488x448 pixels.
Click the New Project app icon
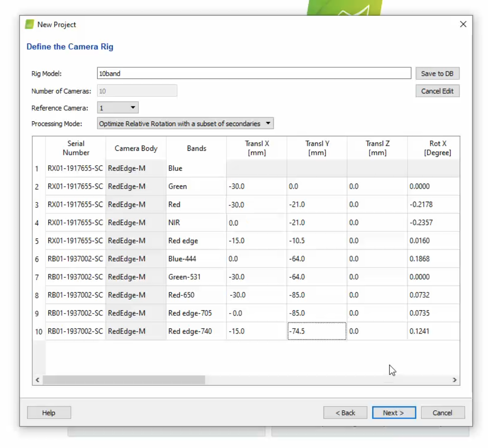point(30,24)
